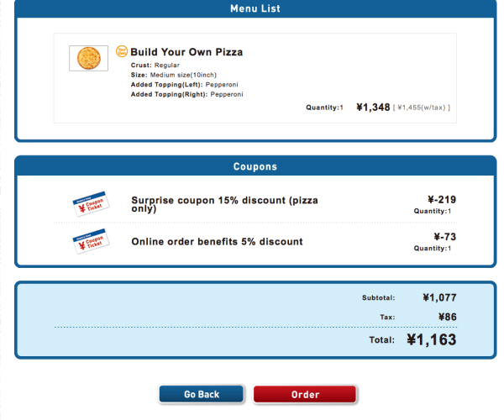Click the ¥86 tax amount
This screenshot has width=504, height=420.
click(448, 318)
